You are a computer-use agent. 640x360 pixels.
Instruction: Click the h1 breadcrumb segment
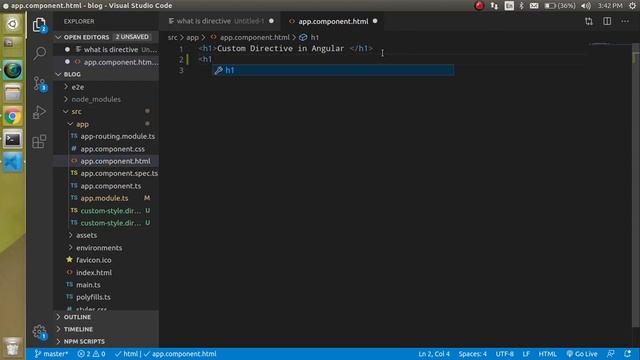coord(309,37)
